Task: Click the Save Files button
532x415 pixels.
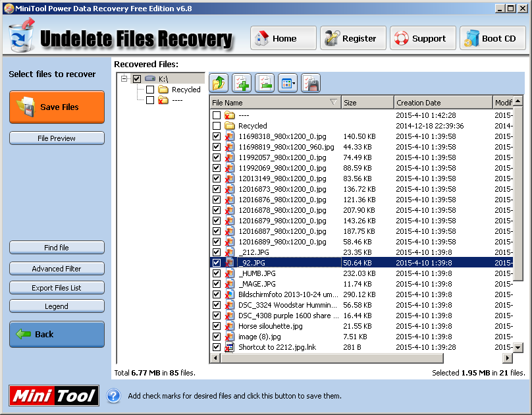Action: coord(57,107)
